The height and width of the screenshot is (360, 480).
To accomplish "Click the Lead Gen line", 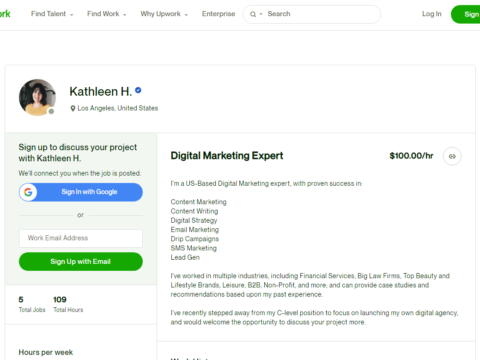I will [x=185, y=257].
